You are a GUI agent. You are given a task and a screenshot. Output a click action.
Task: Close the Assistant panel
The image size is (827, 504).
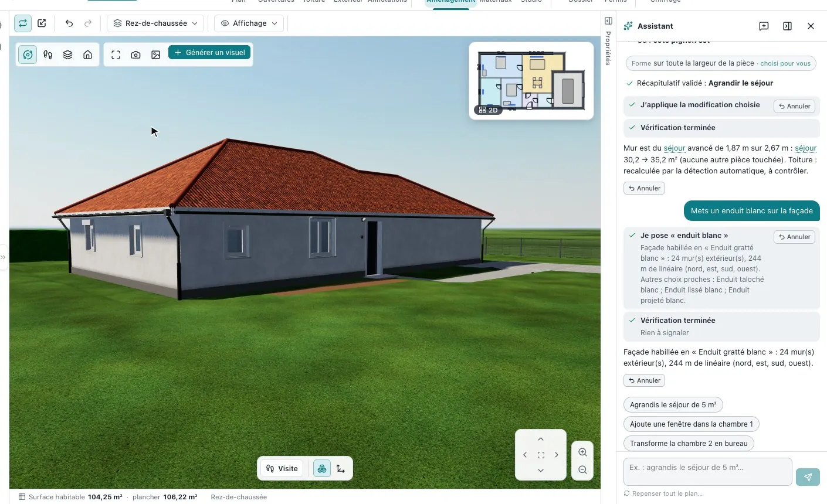click(x=811, y=26)
